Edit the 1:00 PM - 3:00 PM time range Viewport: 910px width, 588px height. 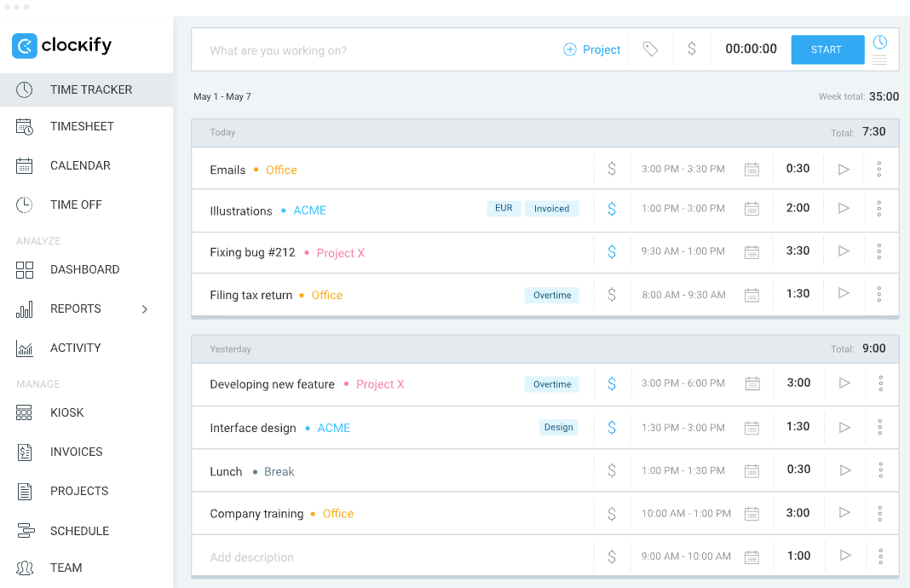click(683, 209)
